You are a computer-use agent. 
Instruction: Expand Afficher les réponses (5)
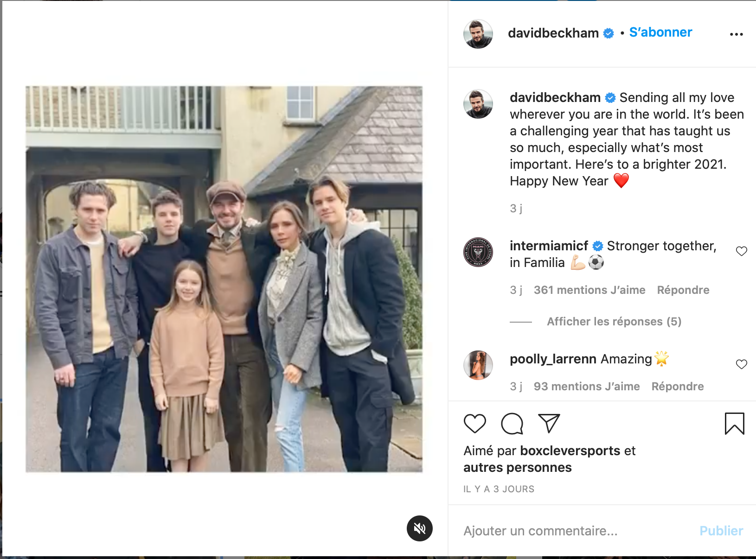pos(614,322)
